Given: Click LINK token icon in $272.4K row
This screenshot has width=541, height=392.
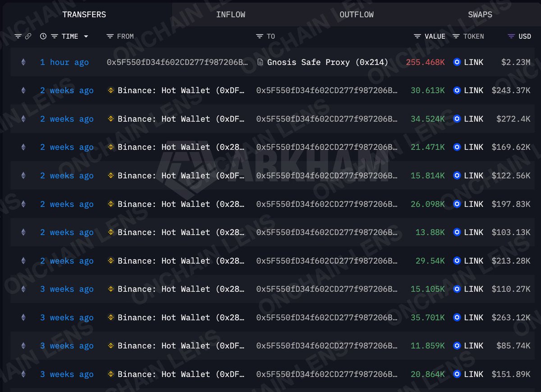Looking at the screenshot, I should pyautogui.click(x=457, y=119).
